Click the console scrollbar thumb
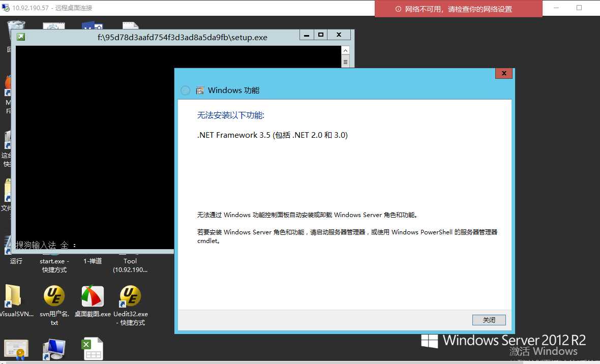This screenshot has width=600, height=364. tap(345, 62)
